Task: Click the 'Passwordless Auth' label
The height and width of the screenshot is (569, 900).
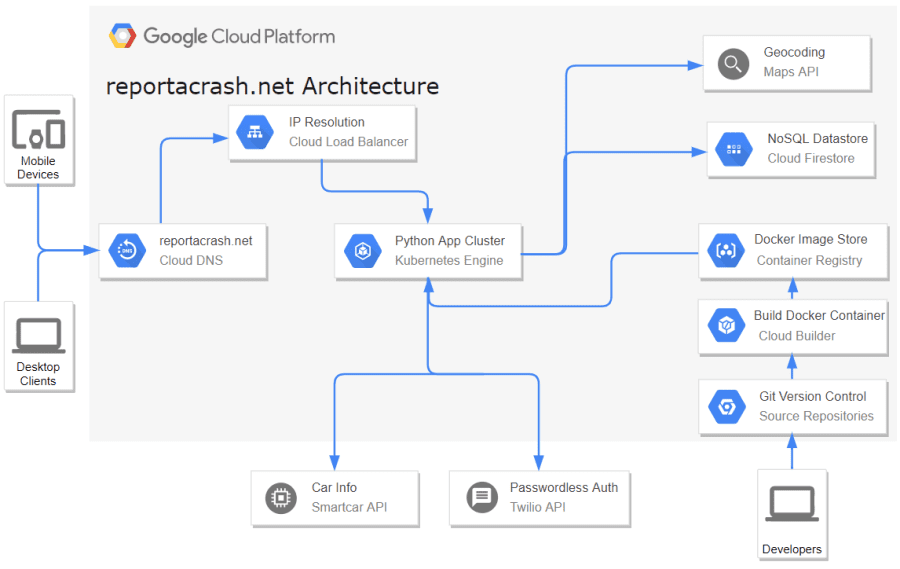Action: point(564,488)
